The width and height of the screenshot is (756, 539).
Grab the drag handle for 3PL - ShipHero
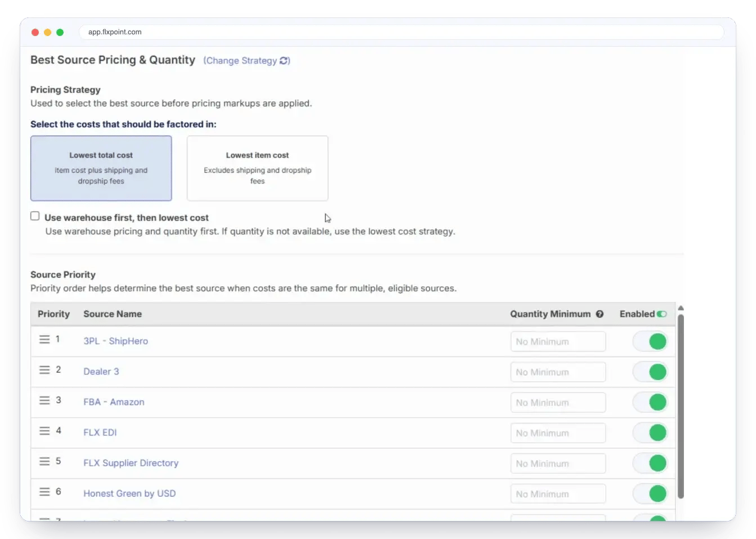pos(44,340)
